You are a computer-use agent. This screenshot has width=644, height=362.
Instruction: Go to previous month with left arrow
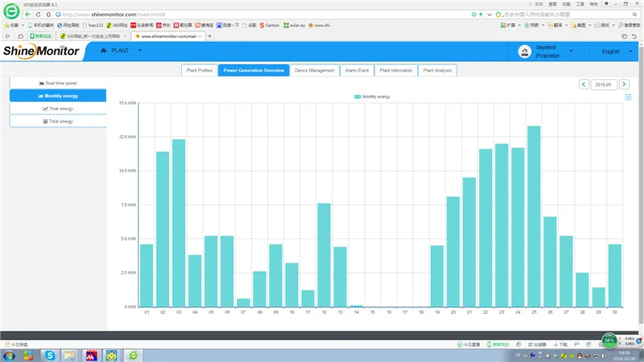pyautogui.click(x=584, y=84)
